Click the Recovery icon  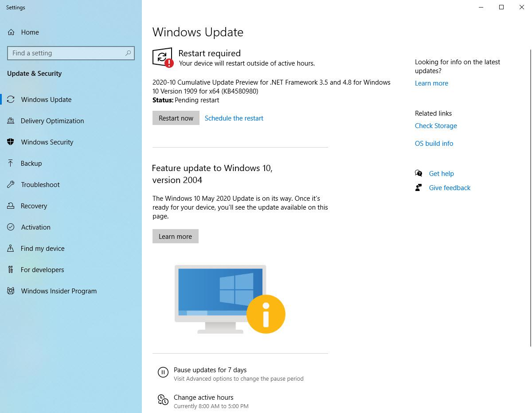point(11,206)
